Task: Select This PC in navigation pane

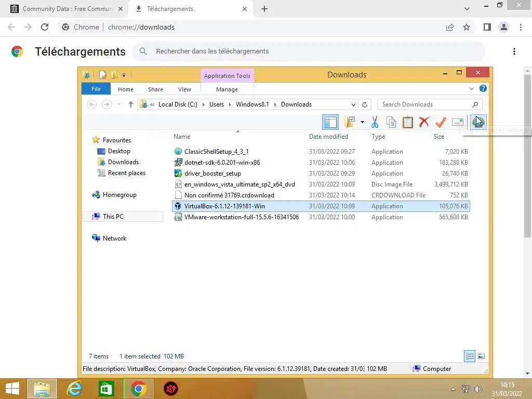Action: point(113,217)
